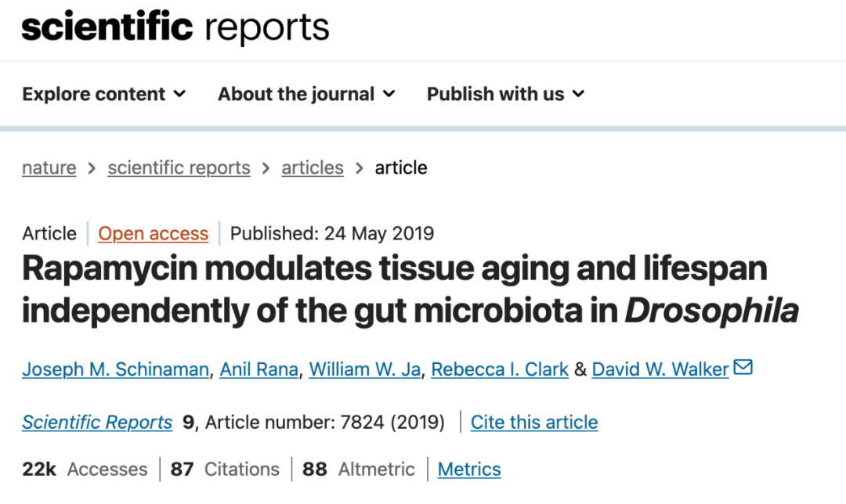Follow the italic Scientific Reports journal link
The height and width of the screenshot is (504, 846).
tap(97, 422)
